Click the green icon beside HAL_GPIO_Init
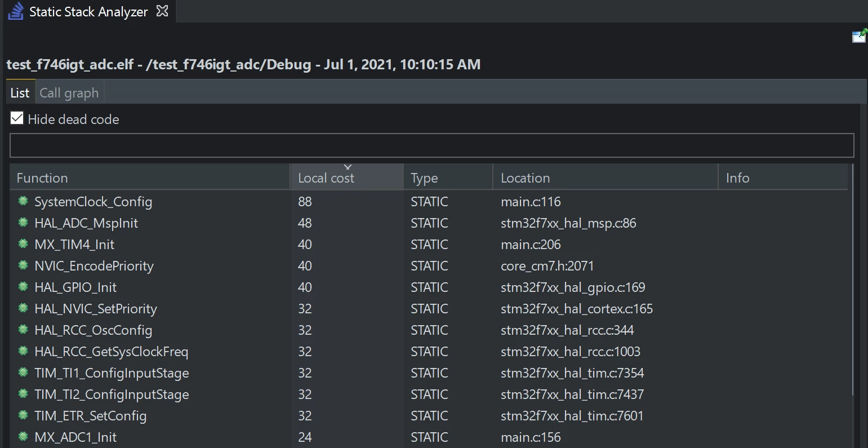Image resolution: width=868 pixels, height=448 pixels. (23, 287)
